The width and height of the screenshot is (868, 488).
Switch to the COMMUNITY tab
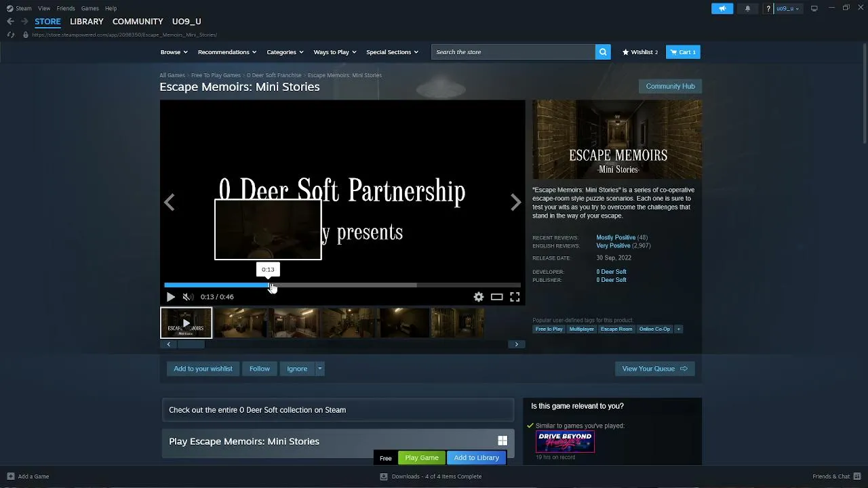138,22
